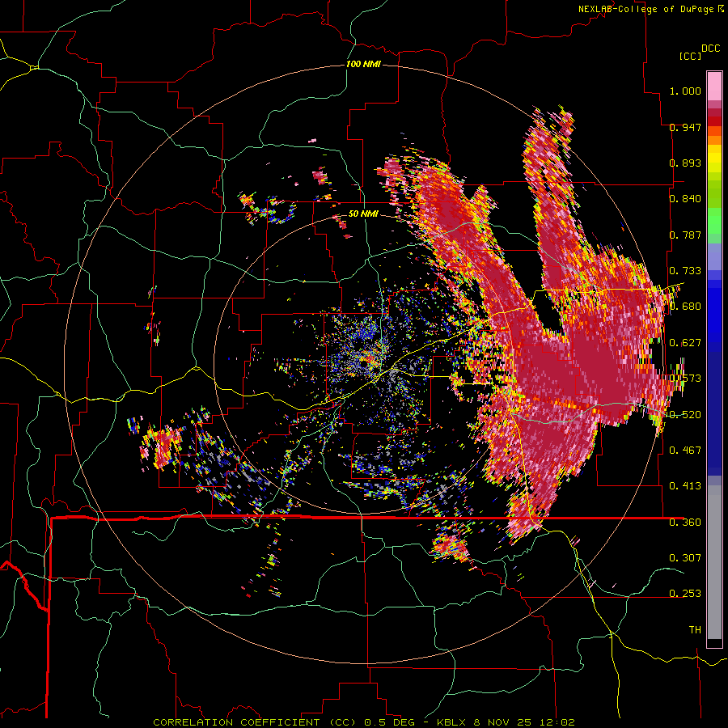Click the gray lower segment of the color bar
Screen dimensions: 728x728
(714, 562)
